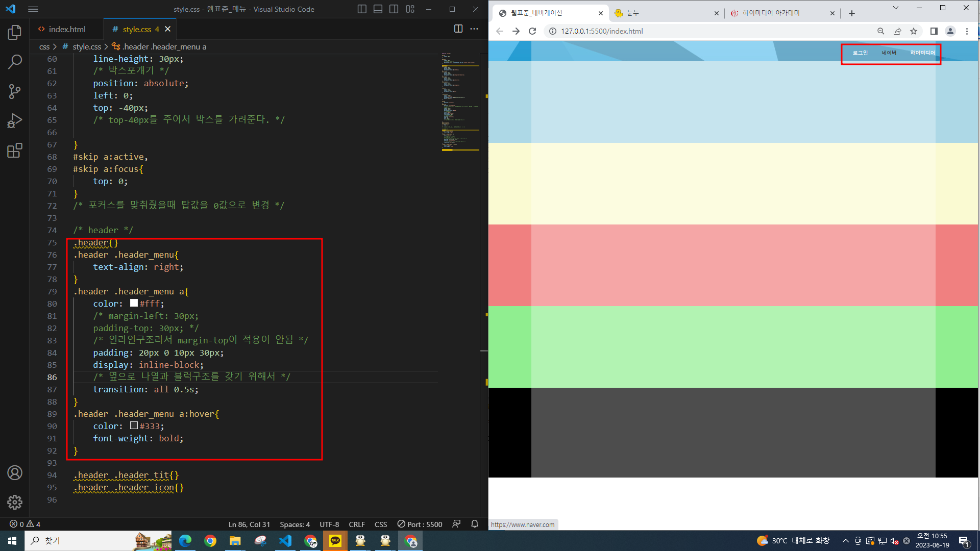This screenshot has height=551, width=980.
Task: Open the Extensions panel
Action: pyautogui.click(x=15, y=151)
